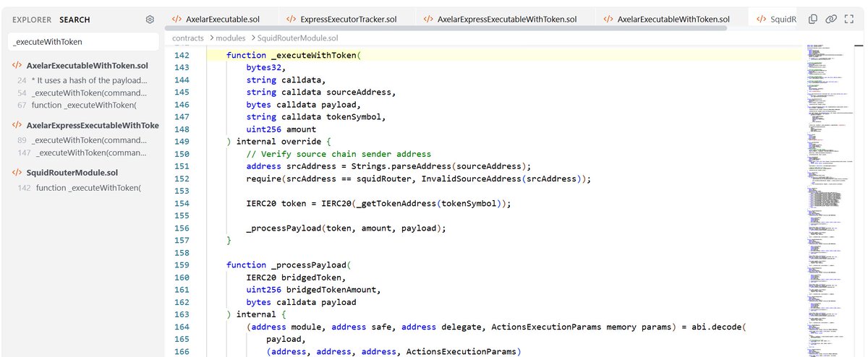Click 'IERC20 bridgedToken,' code line
This screenshot has height=357, width=868.
click(x=295, y=278)
